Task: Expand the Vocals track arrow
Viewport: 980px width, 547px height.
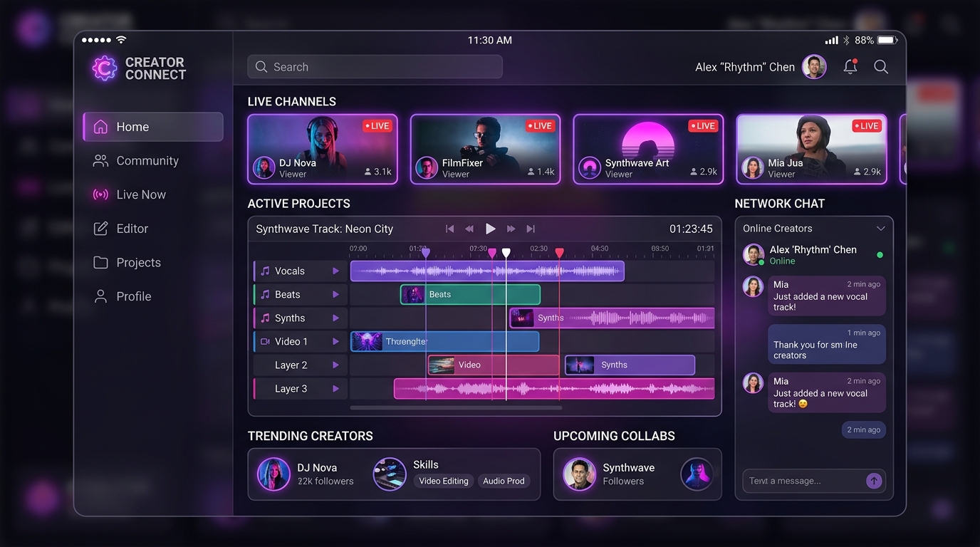Action: 335,271
